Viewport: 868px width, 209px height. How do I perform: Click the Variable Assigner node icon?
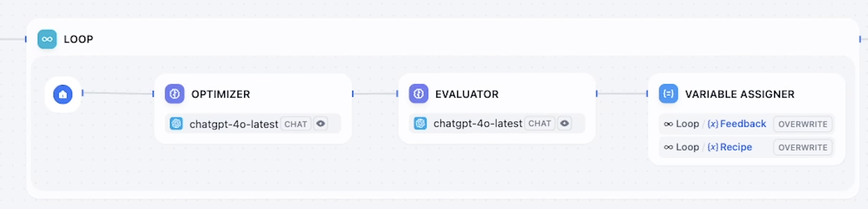click(x=669, y=94)
